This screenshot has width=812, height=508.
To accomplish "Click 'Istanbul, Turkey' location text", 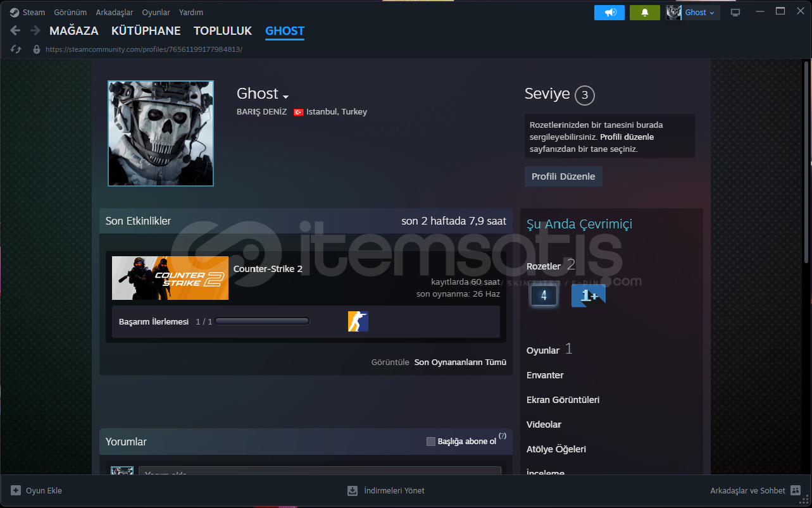I will (337, 112).
